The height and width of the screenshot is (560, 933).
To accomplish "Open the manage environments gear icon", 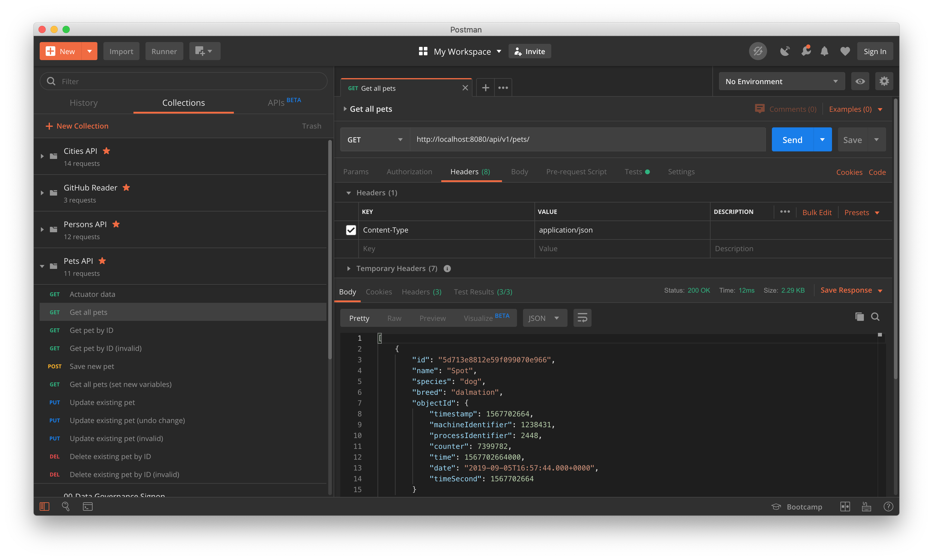I will pos(884,81).
